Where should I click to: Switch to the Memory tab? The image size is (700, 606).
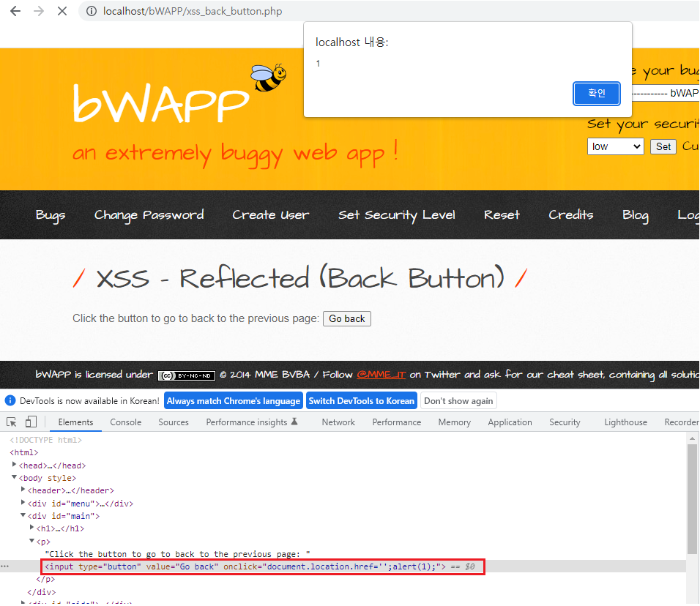[455, 422]
